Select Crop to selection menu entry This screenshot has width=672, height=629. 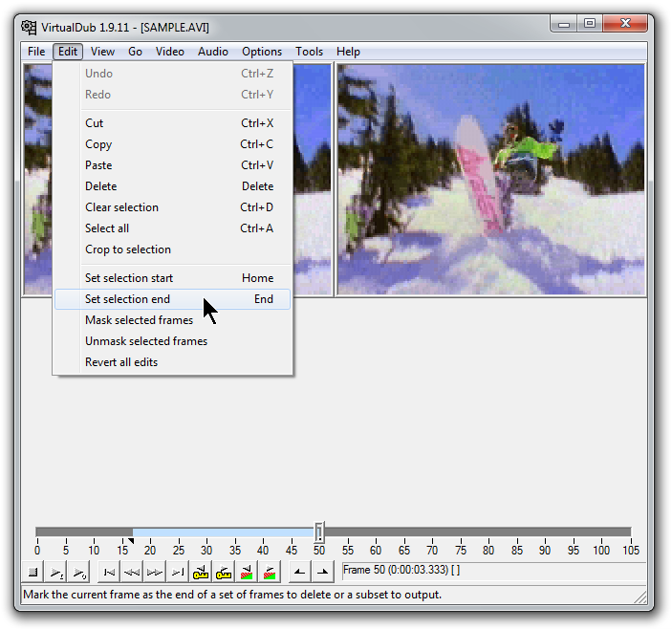point(127,249)
